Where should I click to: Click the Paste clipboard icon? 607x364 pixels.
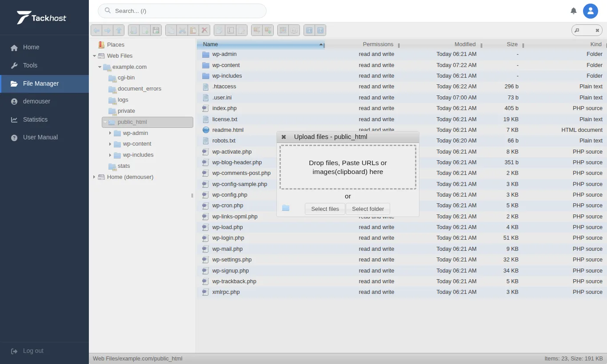click(193, 30)
